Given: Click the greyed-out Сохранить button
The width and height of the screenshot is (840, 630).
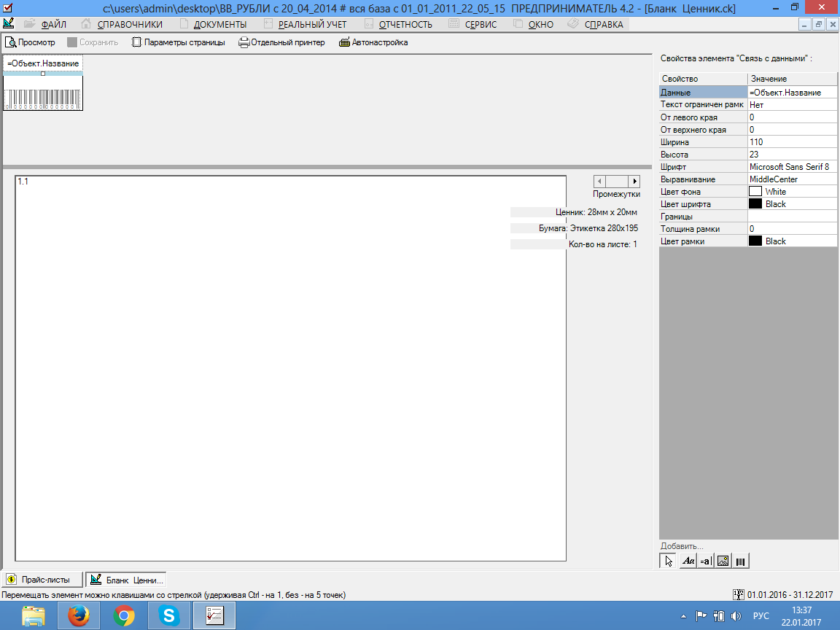Looking at the screenshot, I should coord(93,42).
